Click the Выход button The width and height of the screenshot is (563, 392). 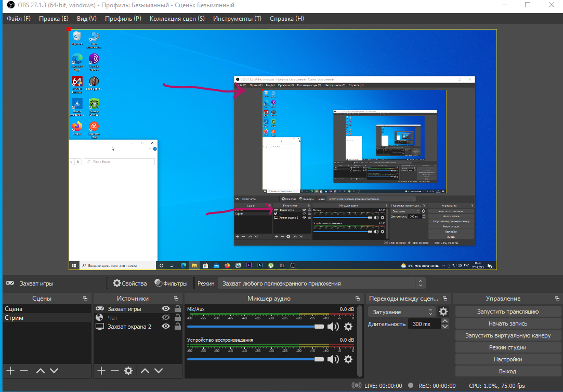[x=508, y=371]
